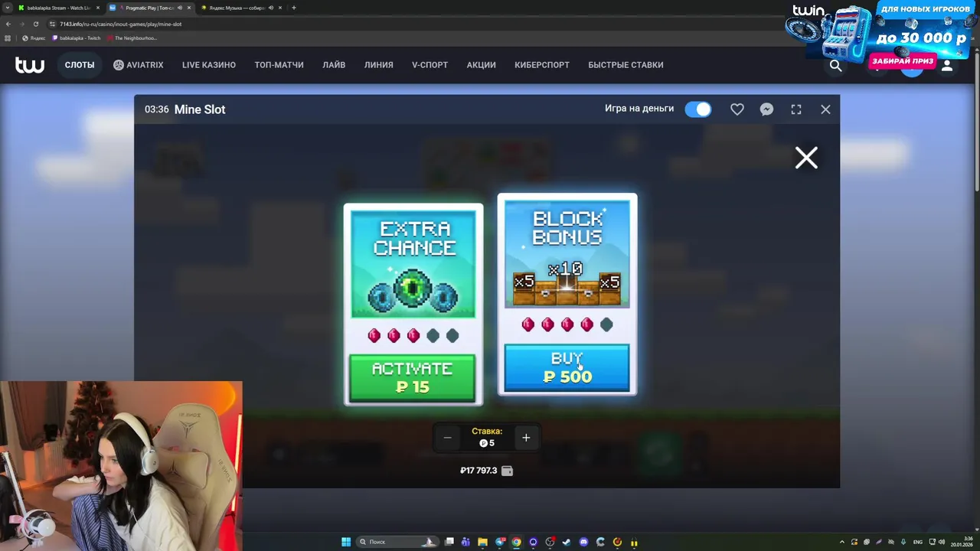Screen dimensions: 980x551
Task: Switch to babkalapka Stream browser tab
Action: click(58, 8)
